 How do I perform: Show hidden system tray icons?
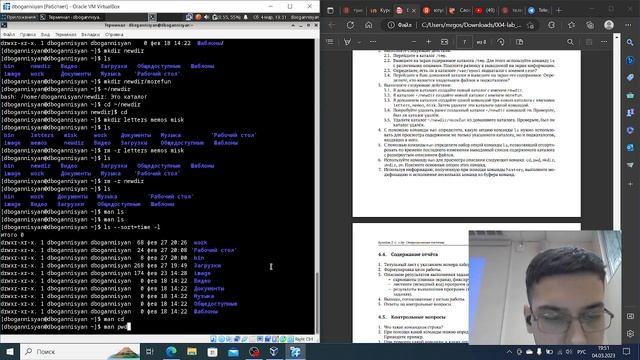[509, 352]
